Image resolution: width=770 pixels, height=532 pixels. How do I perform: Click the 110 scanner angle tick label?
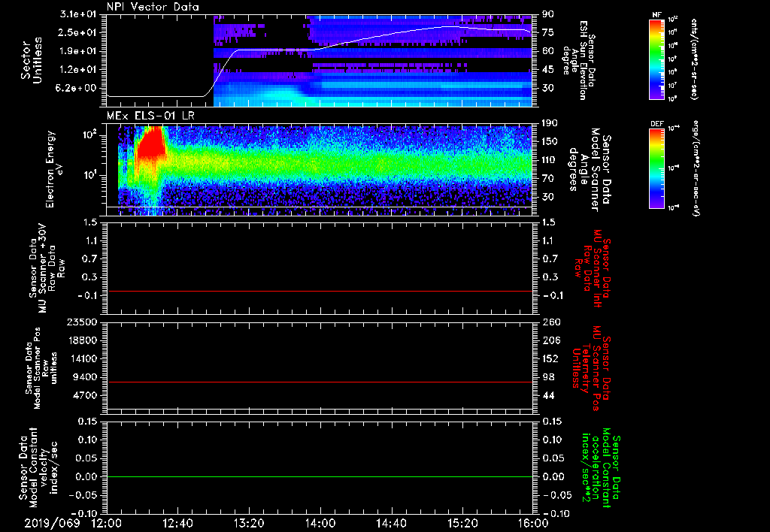coord(550,160)
